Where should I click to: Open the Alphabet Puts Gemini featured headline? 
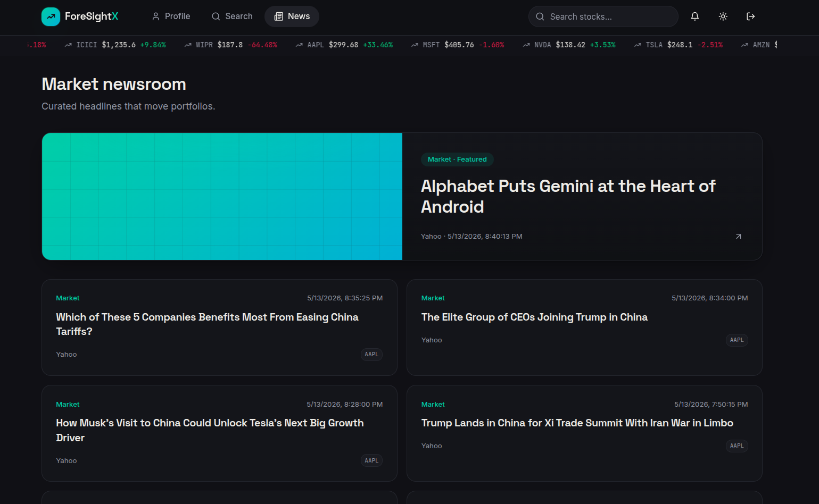pyautogui.click(x=568, y=196)
